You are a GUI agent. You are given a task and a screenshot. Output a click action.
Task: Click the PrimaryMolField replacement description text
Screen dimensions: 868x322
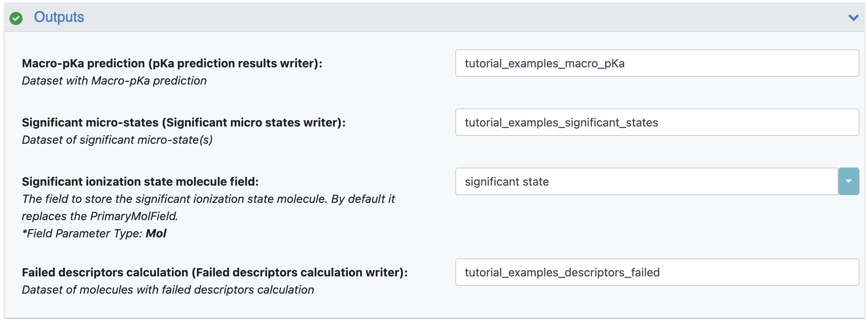tap(100, 216)
